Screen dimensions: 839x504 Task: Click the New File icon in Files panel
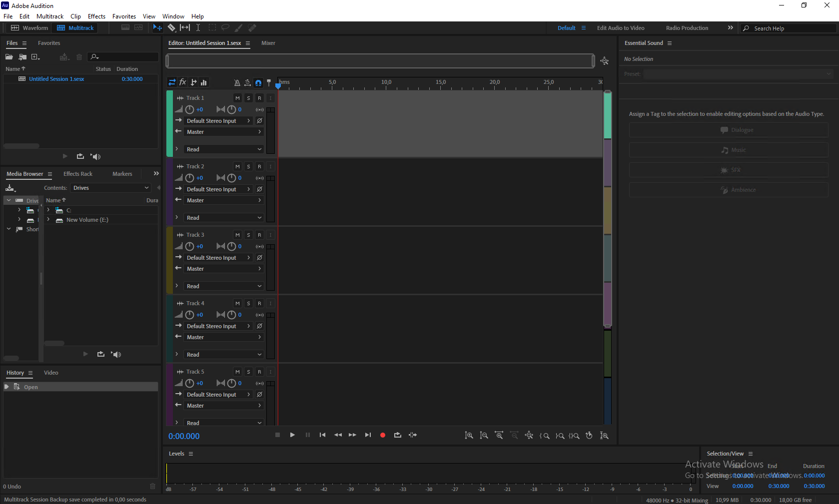35,57
